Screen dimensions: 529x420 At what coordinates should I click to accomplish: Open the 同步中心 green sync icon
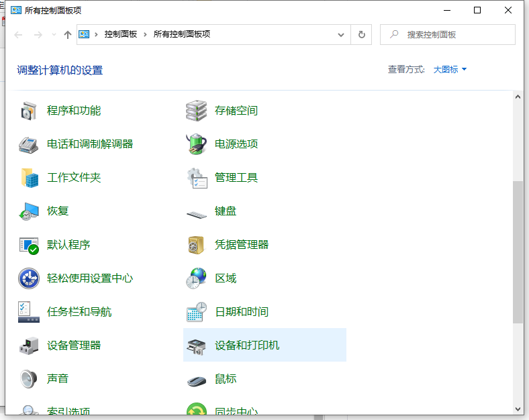[x=196, y=409]
